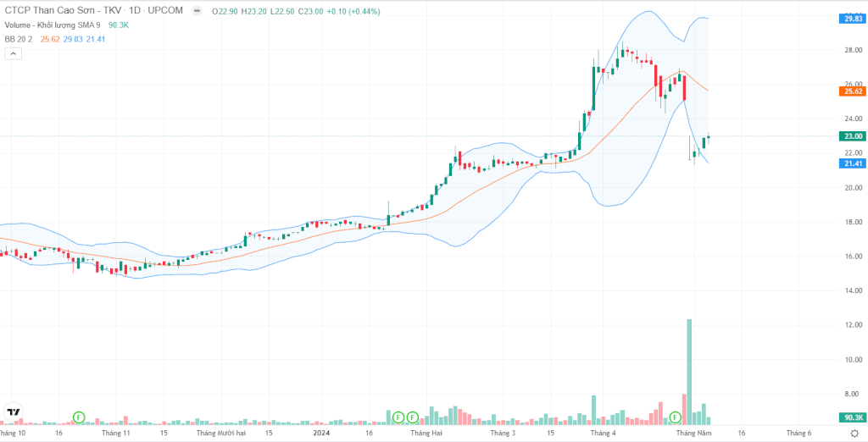Click Tháng 6 on the time axis
The image size is (868, 442).
tap(798, 434)
